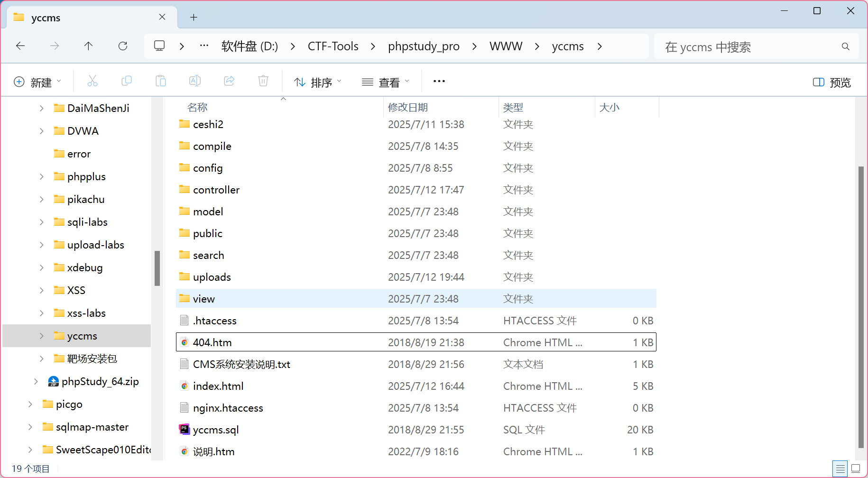Expand the yccms tree folder
Viewport: 868px width, 478px height.
pyautogui.click(x=42, y=336)
